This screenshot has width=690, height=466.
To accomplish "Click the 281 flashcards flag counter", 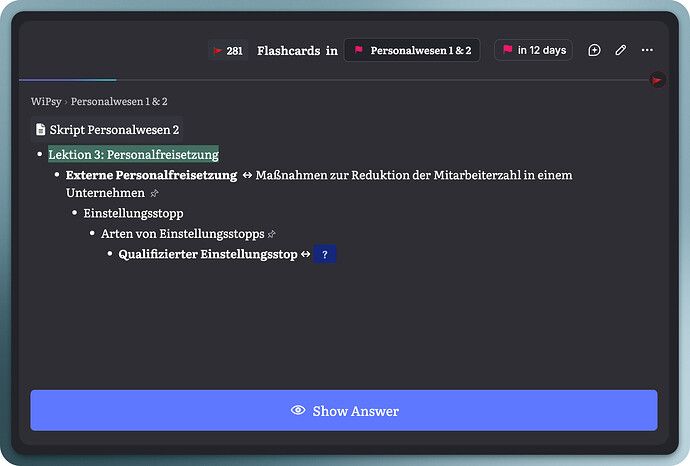I will 227,50.
